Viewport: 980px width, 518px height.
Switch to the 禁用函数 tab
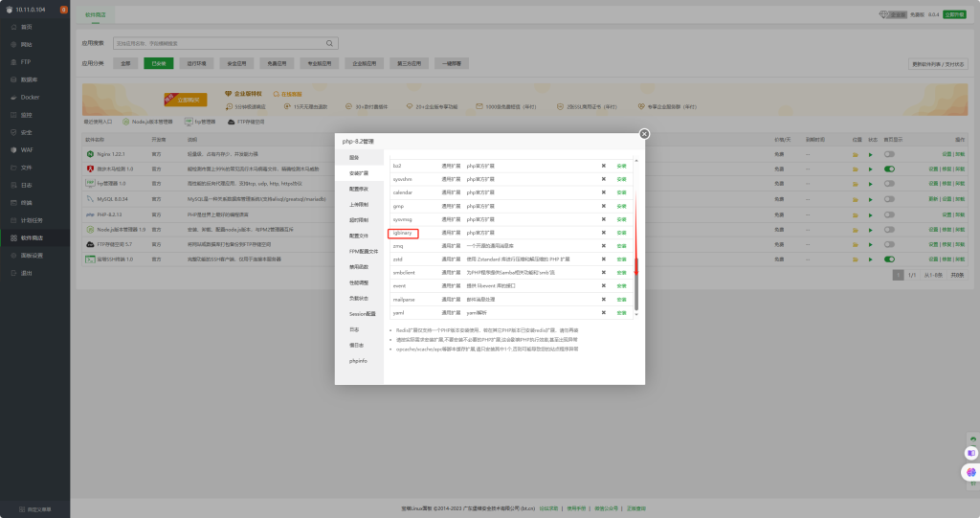pos(360,267)
